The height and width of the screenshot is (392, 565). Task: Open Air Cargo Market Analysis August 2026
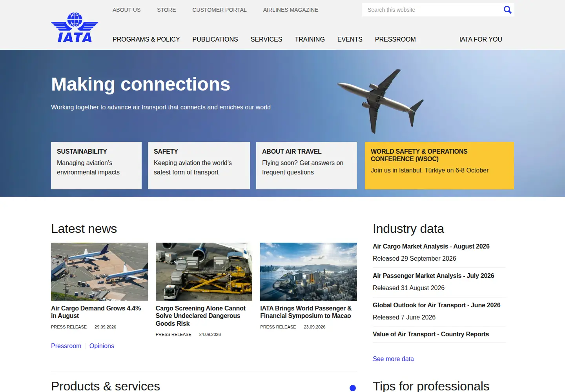tap(431, 246)
